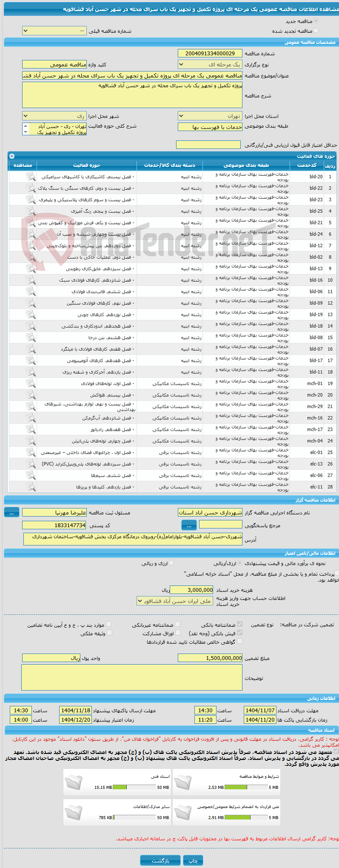Viewport: 339px width, 868px height.
Task: Select the مناقصه جدید radio button
Action: point(316,21)
